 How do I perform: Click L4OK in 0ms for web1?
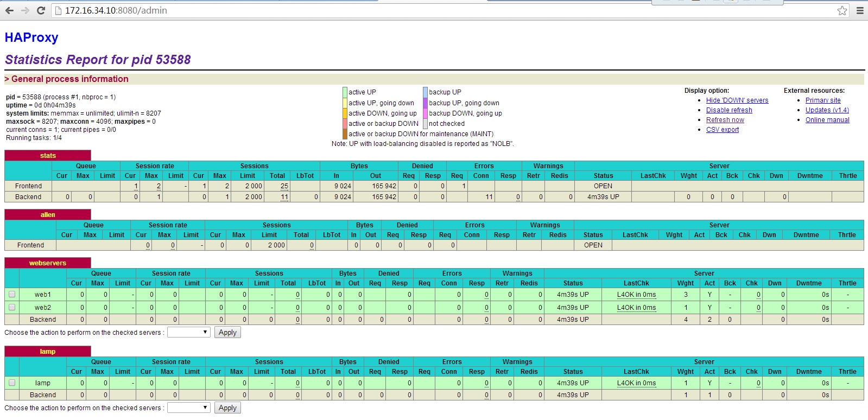[636, 295]
